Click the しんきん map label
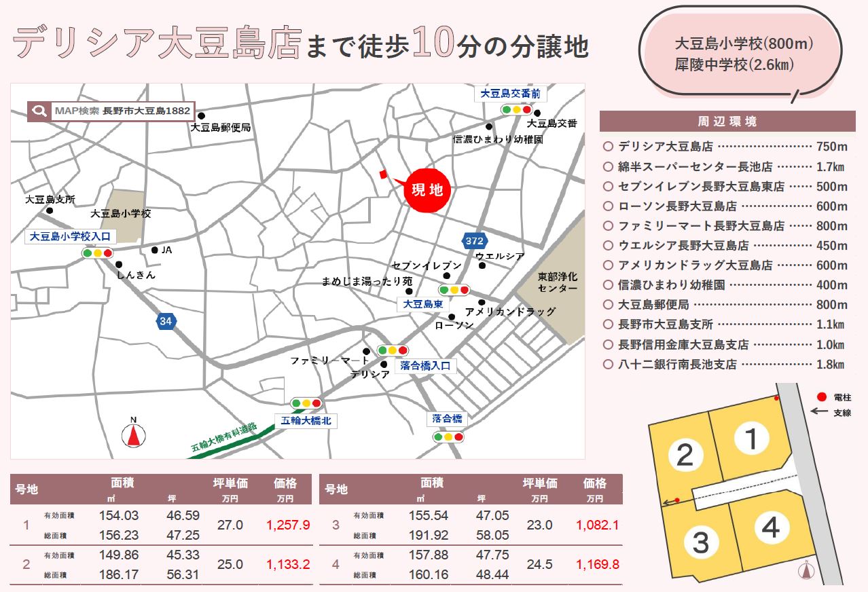 (x=136, y=275)
